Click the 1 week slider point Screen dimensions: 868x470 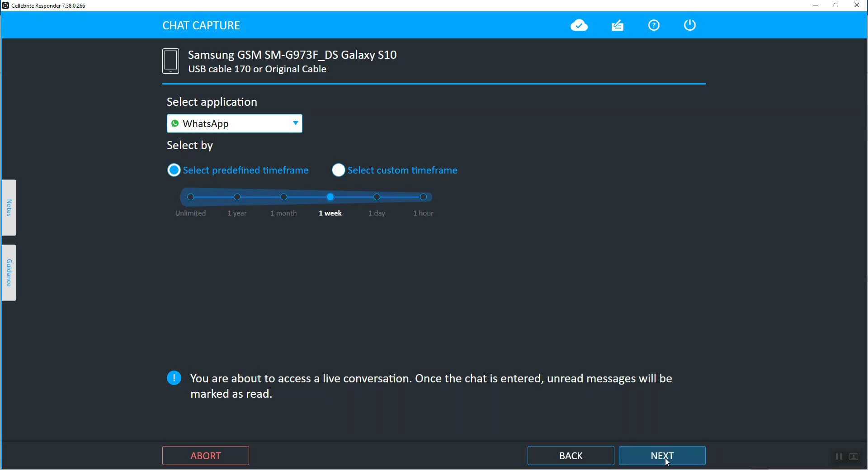[x=330, y=197]
